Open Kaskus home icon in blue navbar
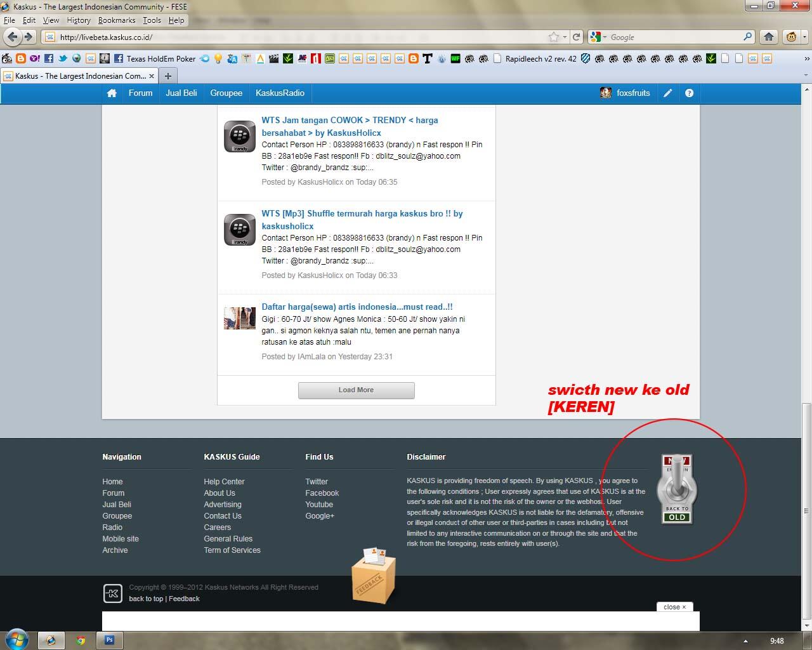 (x=112, y=93)
